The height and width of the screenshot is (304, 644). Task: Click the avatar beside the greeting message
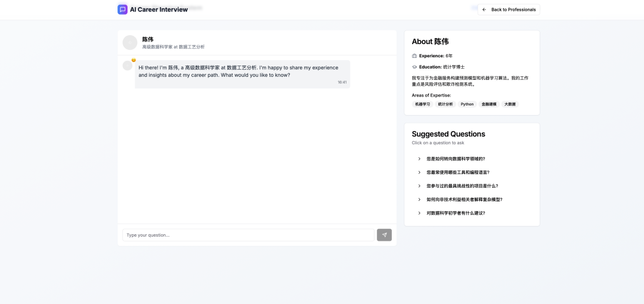point(127,66)
